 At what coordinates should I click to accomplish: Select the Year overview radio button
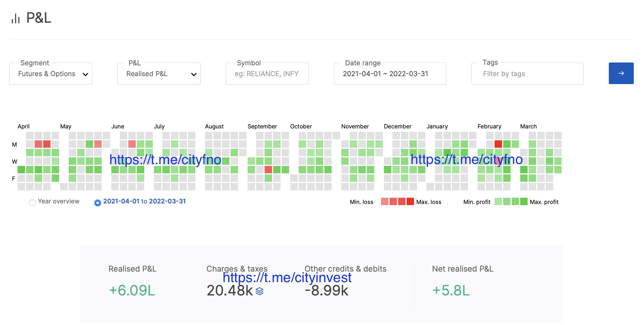click(32, 203)
